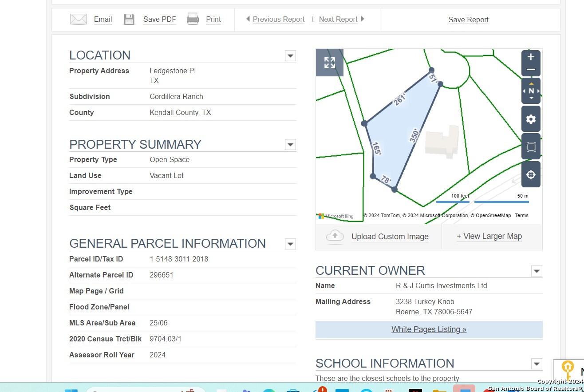Collapse the PROPERTY SUMMARY section
This screenshot has height=392, width=584.
[x=290, y=145]
